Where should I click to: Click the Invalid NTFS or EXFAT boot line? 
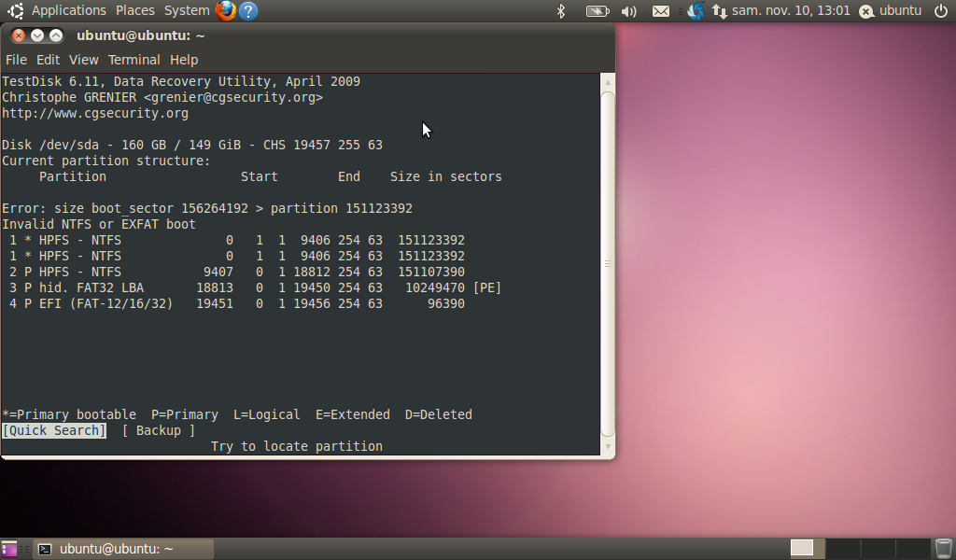pos(99,224)
